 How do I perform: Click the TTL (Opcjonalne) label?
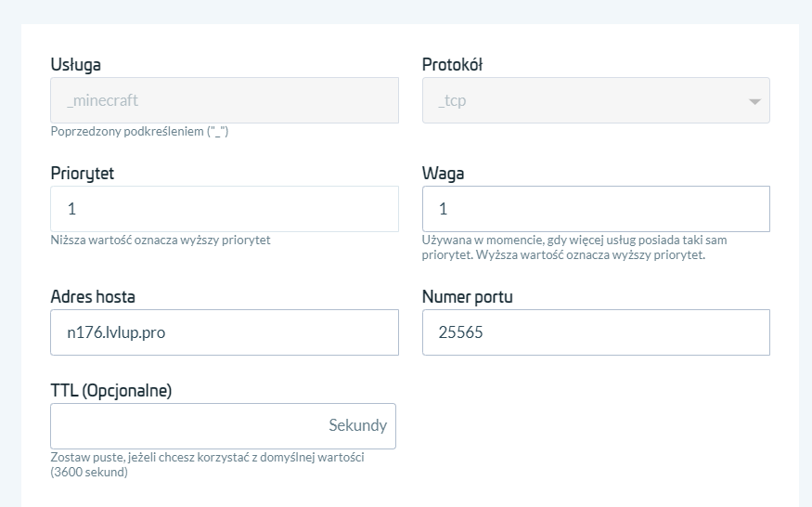(110, 391)
